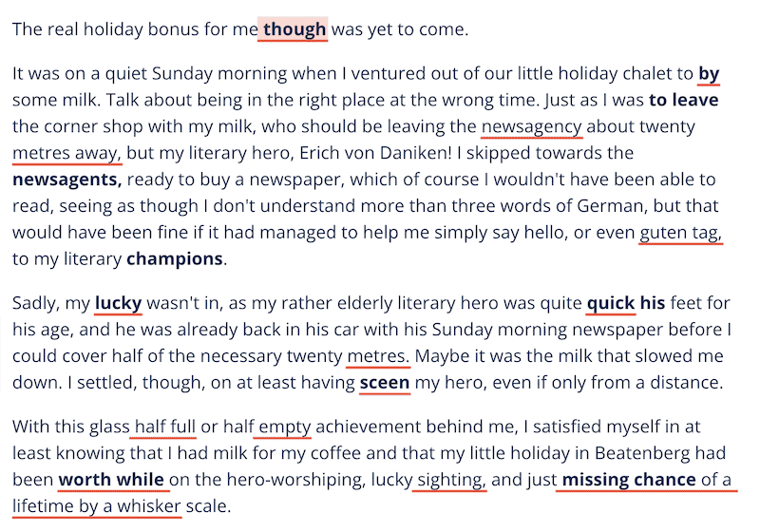Click the underlined word "metres." before "Maybe"
760x532 pixels.
pyautogui.click(x=378, y=356)
